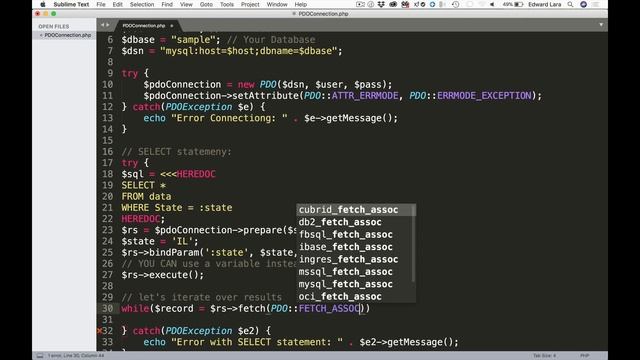Click line number 30 in the gutter
The width and height of the screenshot is (640, 360).
tap(107, 309)
